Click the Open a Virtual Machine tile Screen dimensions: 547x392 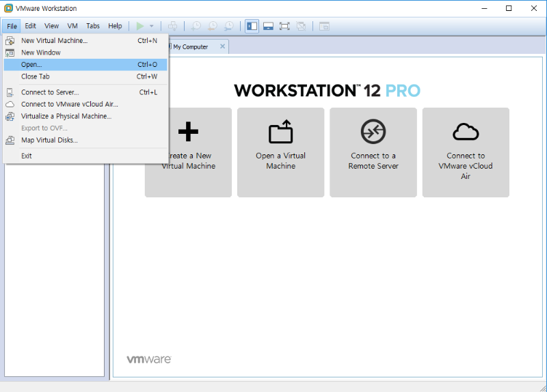tap(280, 152)
